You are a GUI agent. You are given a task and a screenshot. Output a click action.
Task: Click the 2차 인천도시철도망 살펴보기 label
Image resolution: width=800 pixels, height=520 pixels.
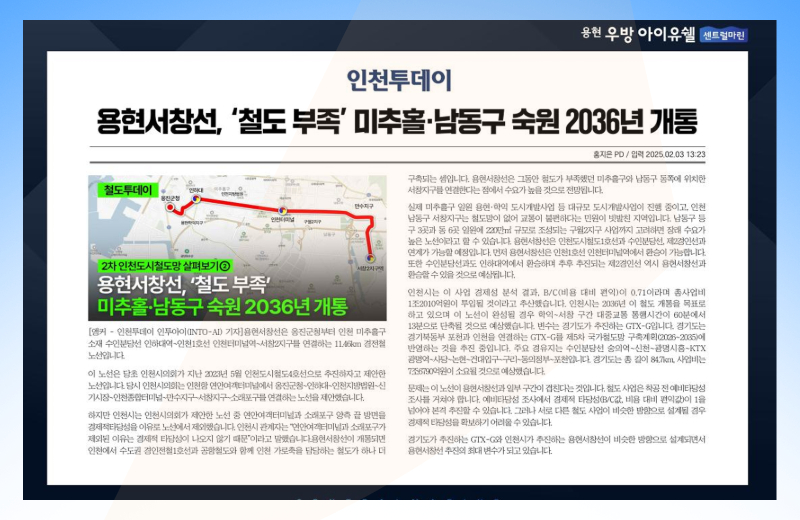[x=165, y=266]
